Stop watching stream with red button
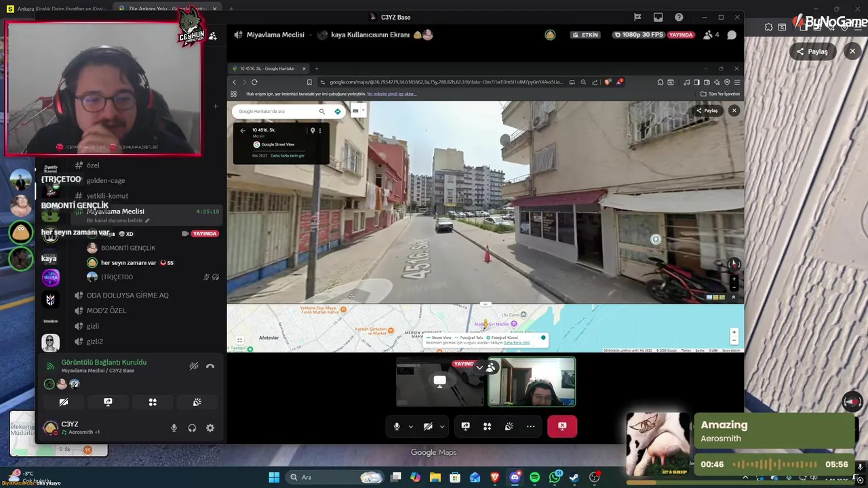Screen dimensions: 868x488 [562, 426]
